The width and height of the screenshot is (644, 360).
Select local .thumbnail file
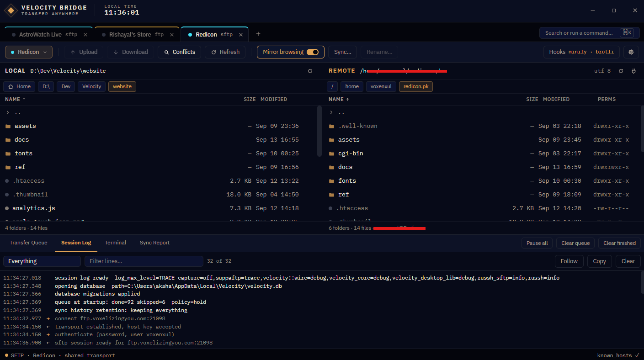[159, 195]
